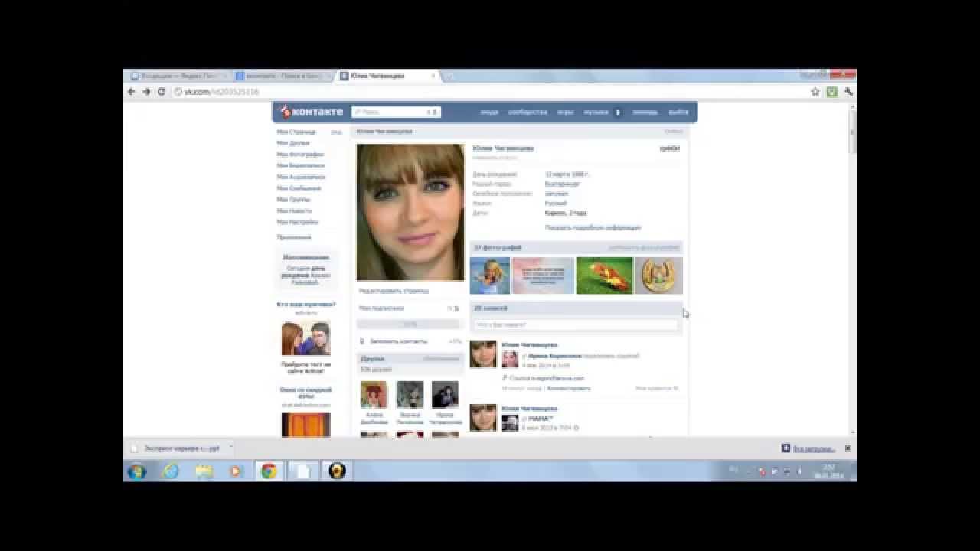Select the 'Юлия Чигвинцева' browser tab
Viewport: 980px width, 551px height.
coord(387,76)
